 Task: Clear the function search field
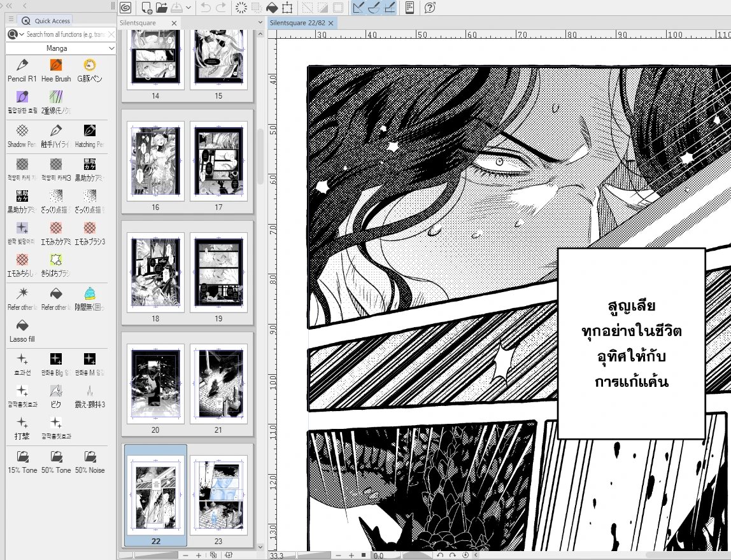[111, 34]
